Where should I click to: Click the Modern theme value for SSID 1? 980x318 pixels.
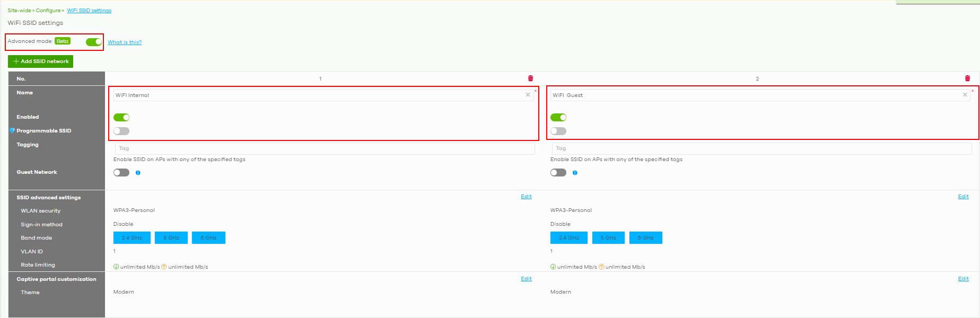click(x=124, y=292)
